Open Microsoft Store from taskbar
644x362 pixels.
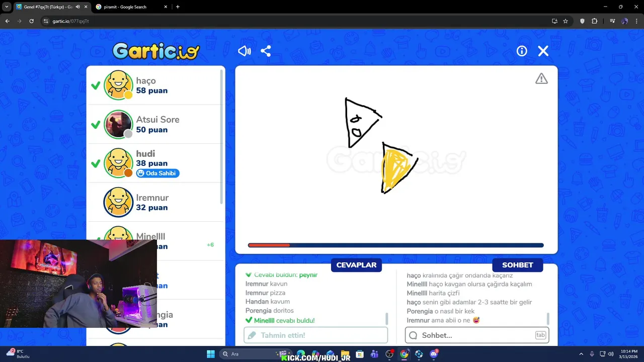coord(360,354)
